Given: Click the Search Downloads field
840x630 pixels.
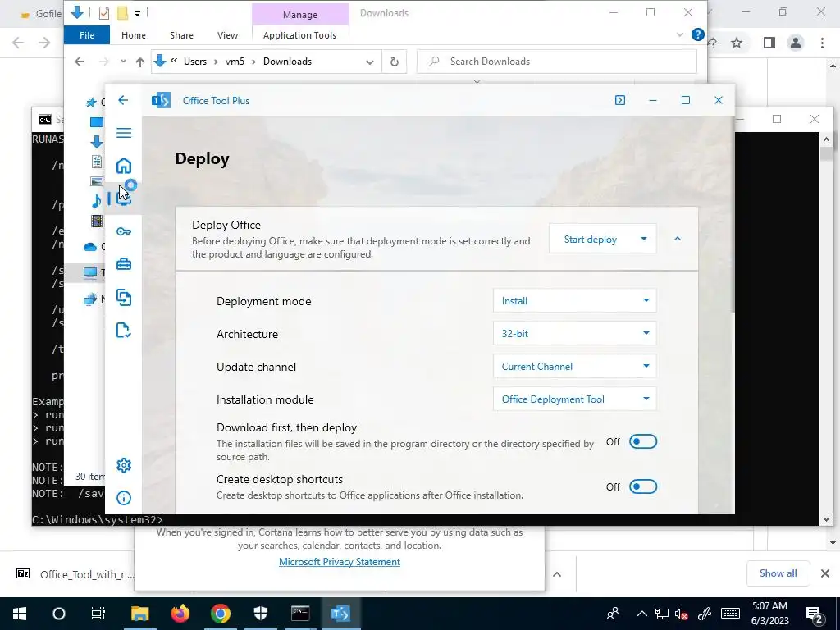Looking at the screenshot, I should pos(557,62).
